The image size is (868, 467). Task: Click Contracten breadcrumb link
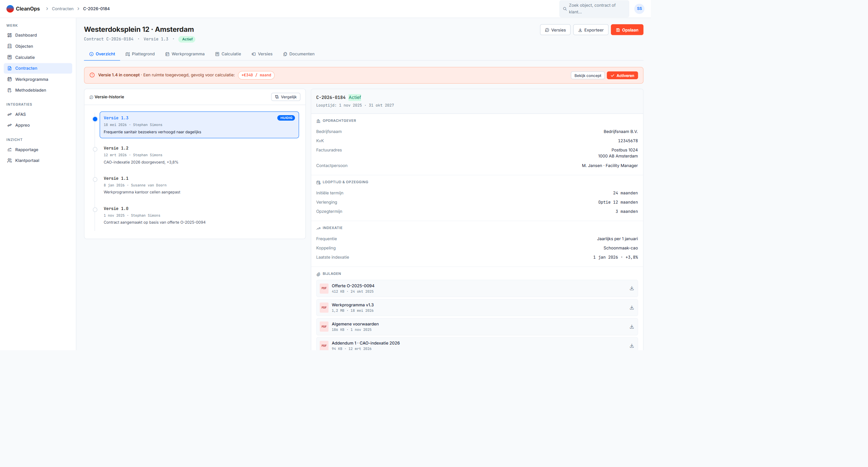(x=63, y=9)
